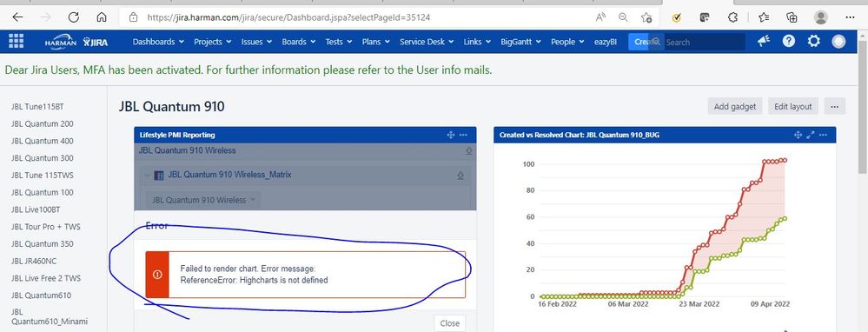Screen dimensions: 868x332
Task: Click the Harman Jira logo
Action: [76, 42]
